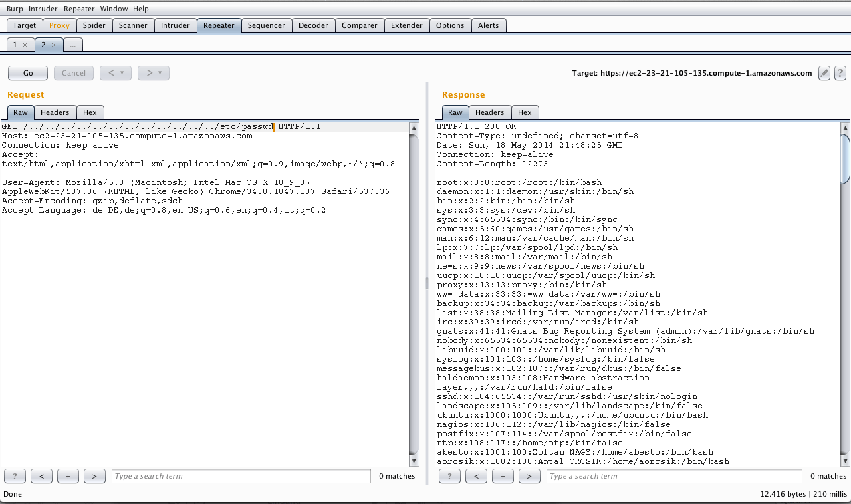851x504 pixels.
Task: Open the Burp menu
Action: [15, 9]
